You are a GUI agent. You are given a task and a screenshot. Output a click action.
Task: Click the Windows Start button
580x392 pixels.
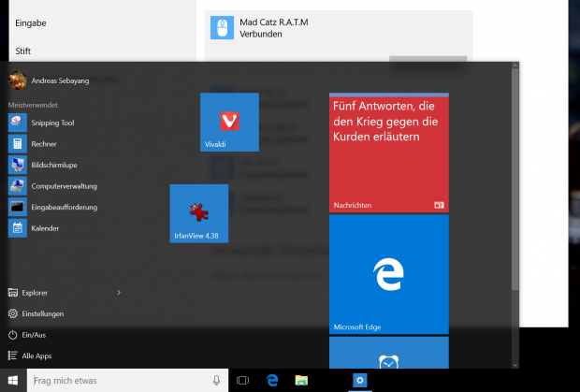(13, 380)
